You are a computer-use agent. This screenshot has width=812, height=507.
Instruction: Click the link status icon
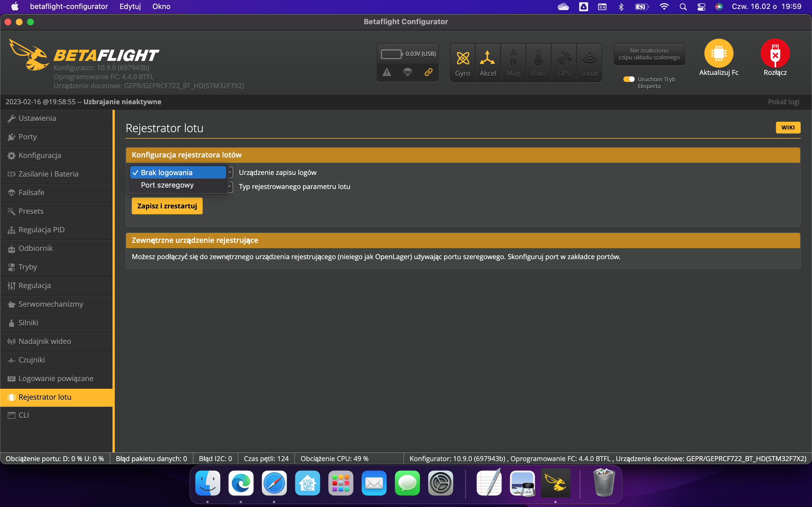pyautogui.click(x=429, y=72)
